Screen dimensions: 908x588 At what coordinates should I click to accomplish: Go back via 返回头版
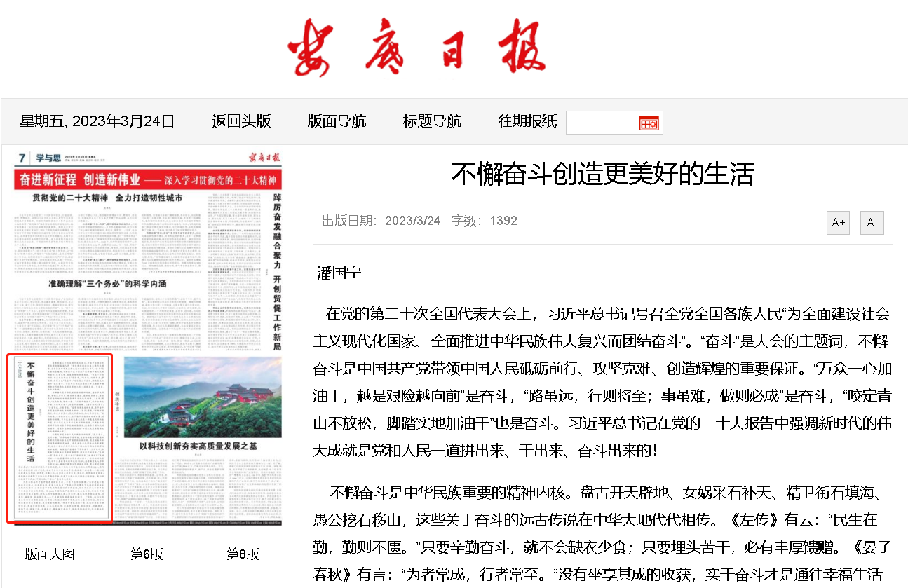coord(241,121)
